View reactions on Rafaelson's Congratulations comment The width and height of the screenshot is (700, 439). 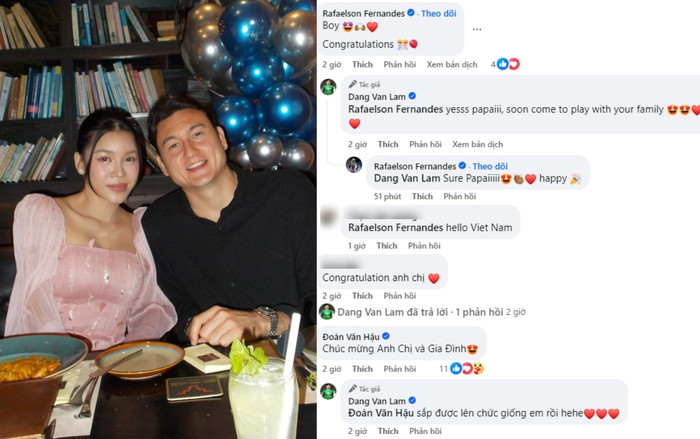505,64
